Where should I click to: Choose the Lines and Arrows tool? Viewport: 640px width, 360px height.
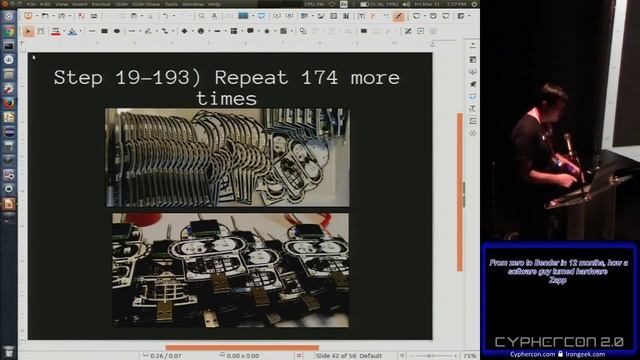click(x=131, y=31)
